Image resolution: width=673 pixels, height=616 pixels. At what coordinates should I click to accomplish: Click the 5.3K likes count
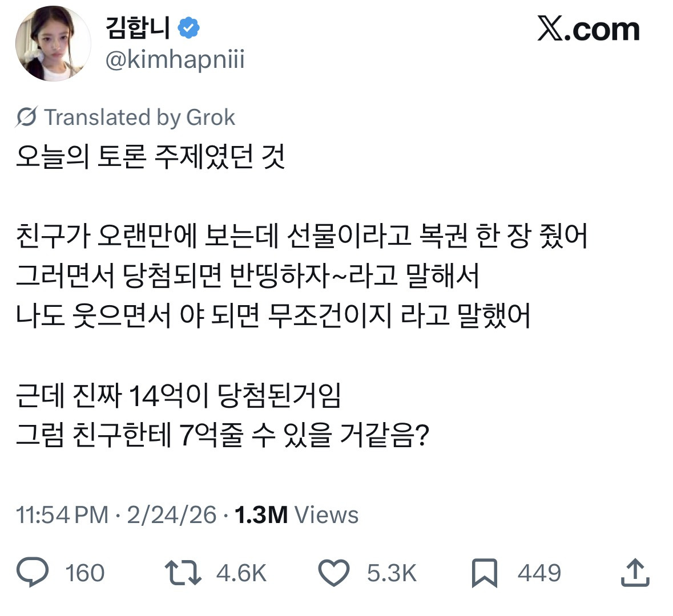[392, 573]
